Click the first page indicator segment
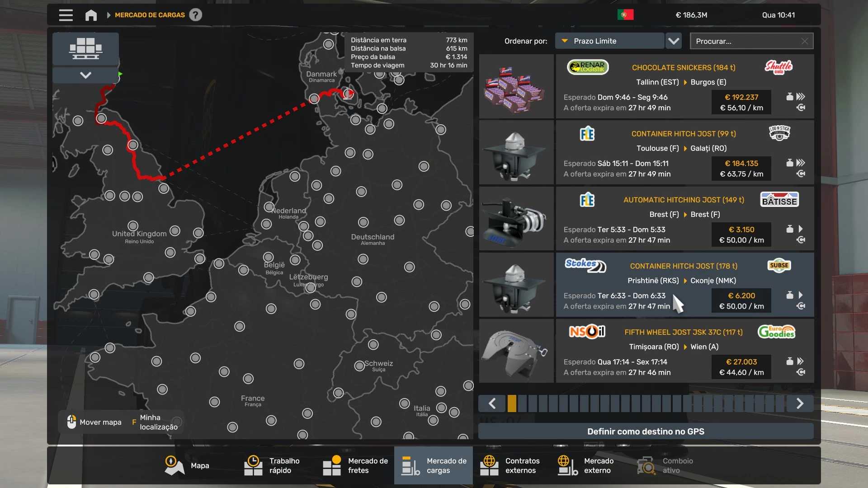 (512, 403)
